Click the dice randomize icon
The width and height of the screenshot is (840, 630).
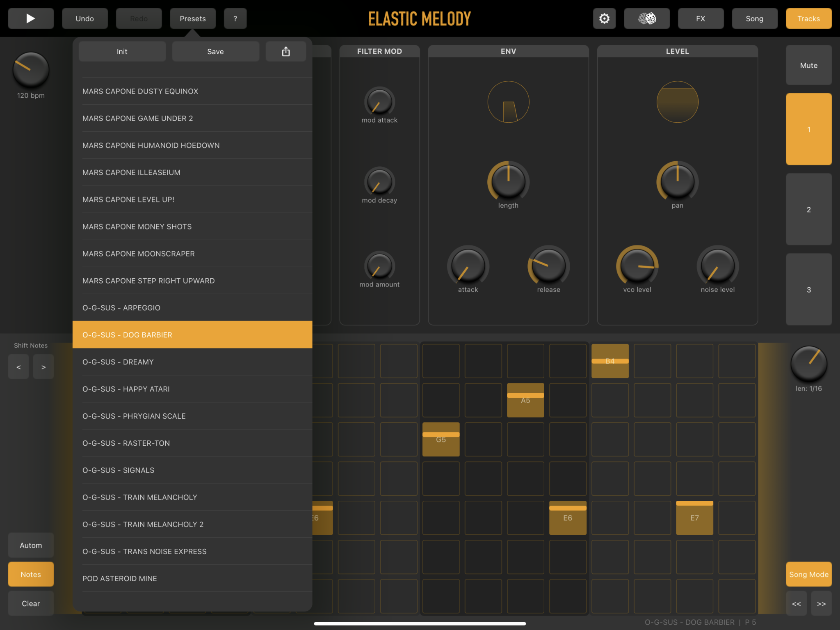tap(647, 18)
